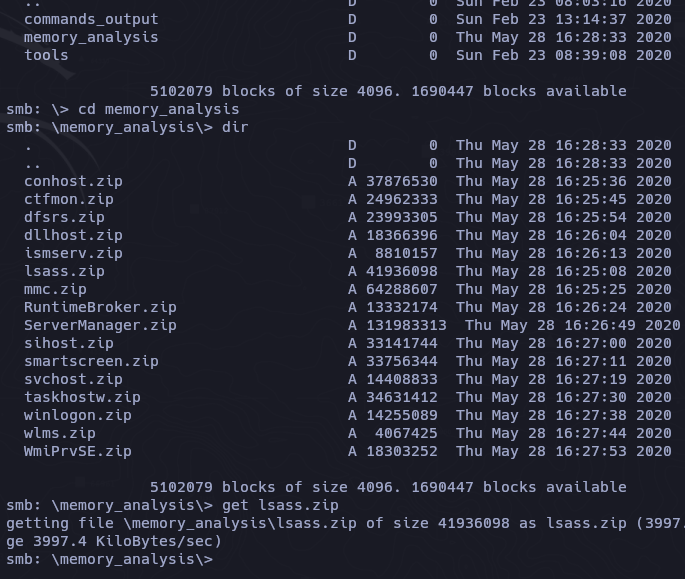Image resolution: width=685 pixels, height=579 pixels.
Task: Select RuntimeBroker.zip in the list
Action: [x=100, y=307]
